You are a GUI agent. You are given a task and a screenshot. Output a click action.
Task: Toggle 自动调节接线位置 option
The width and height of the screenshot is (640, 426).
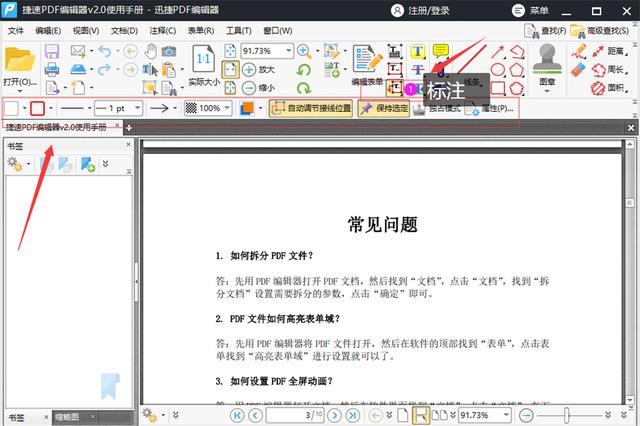[x=311, y=108]
